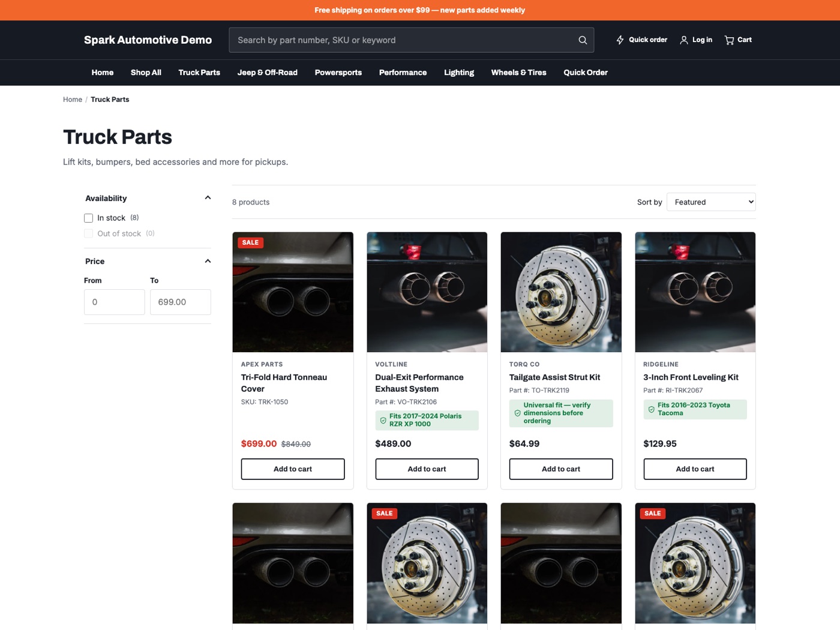Click 3-Inch Front Leveling Kit product image
This screenshot has width=840, height=630.
pyautogui.click(x=695, y=292)
